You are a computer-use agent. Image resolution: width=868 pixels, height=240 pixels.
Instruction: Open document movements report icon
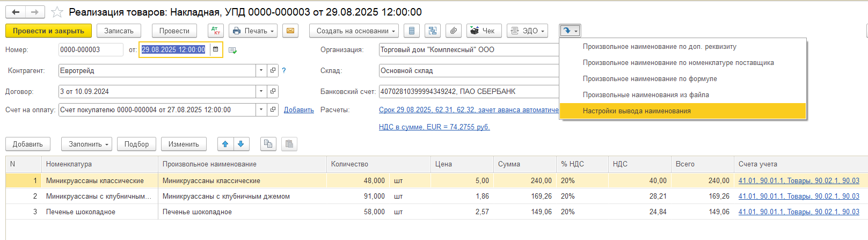pyautogui.click(x=412, y=31)
